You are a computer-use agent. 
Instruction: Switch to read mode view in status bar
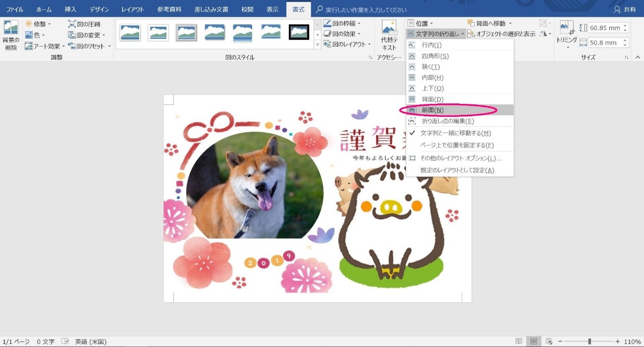(519, 342)
